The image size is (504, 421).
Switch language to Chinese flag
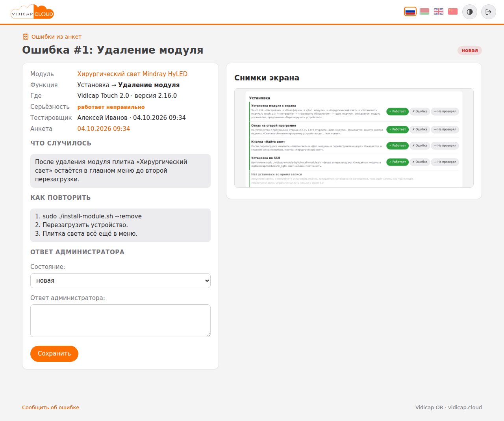[x=453, y=11]
